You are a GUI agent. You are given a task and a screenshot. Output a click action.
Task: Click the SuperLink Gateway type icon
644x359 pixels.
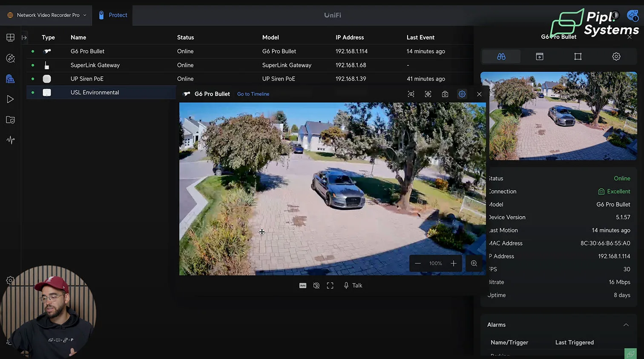pos(47,65)
